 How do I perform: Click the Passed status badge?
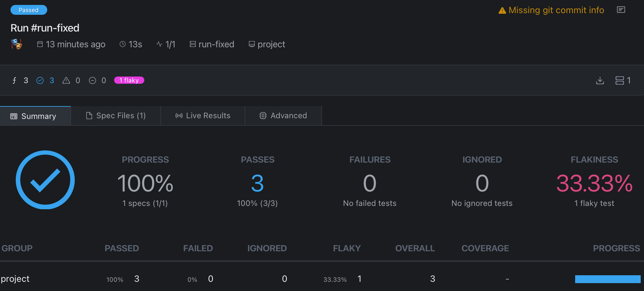pyautogui.click(x=29, y=10)
